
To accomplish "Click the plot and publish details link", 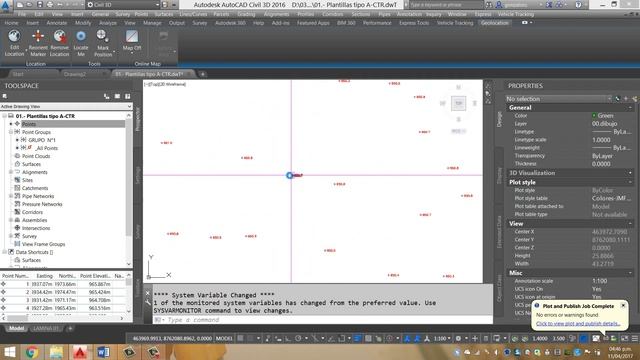I will (578, 324).
